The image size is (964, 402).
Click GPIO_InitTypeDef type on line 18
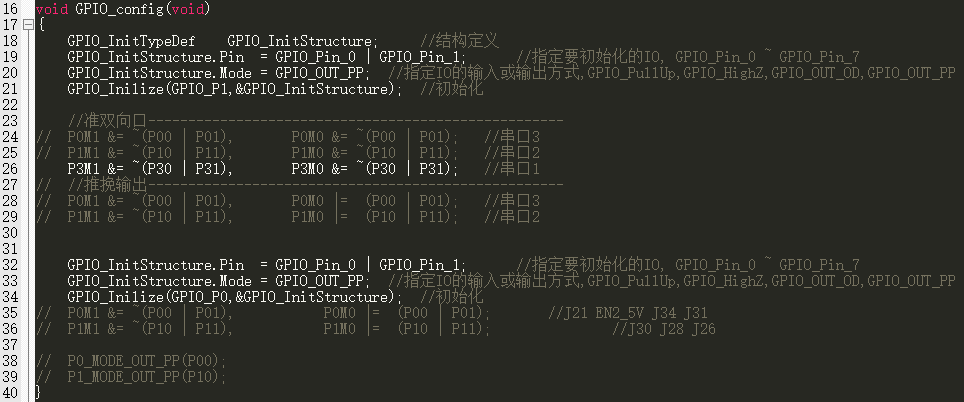(131, 41)
